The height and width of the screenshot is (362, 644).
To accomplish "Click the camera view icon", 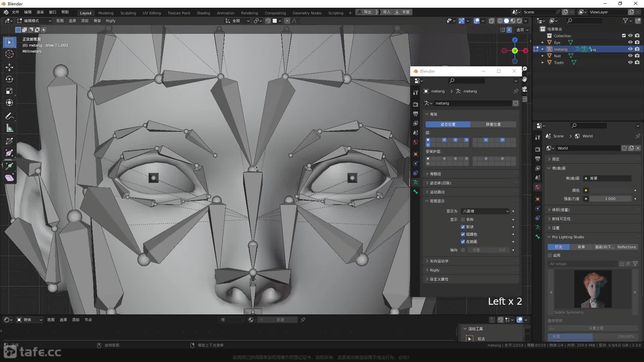I will 525,89.
